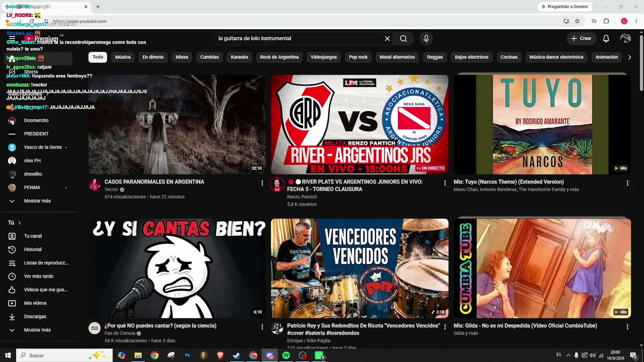Select the En directo chip
Screen dimensions: 644x362
(x=153, y=57)
